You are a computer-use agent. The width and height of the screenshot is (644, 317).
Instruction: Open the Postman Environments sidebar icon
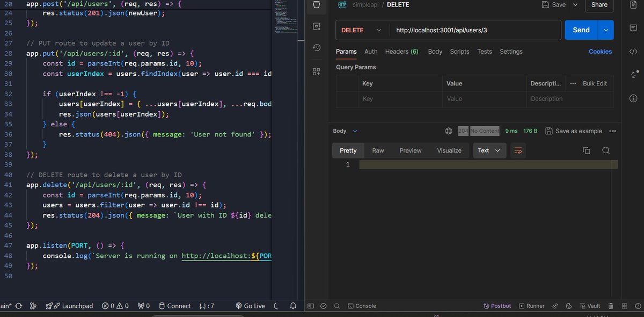pyautogui.click(x=317, y=26)
